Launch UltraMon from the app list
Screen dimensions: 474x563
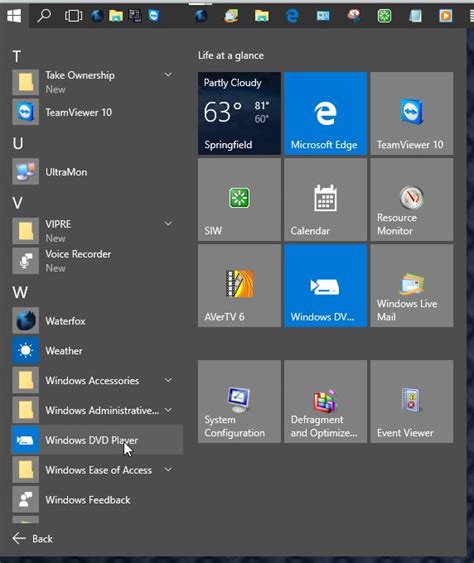tap(97, 172)
